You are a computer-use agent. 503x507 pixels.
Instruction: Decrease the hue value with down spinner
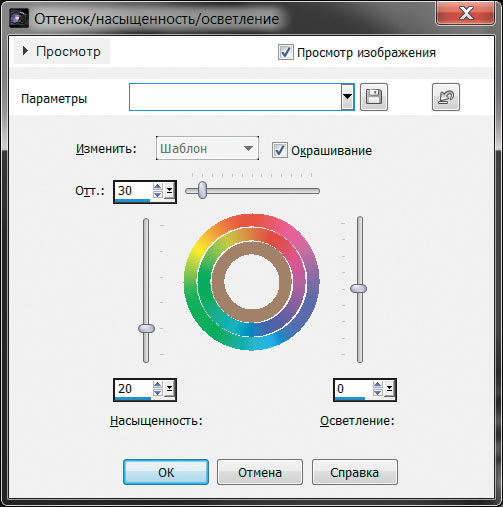pos(158,195)
